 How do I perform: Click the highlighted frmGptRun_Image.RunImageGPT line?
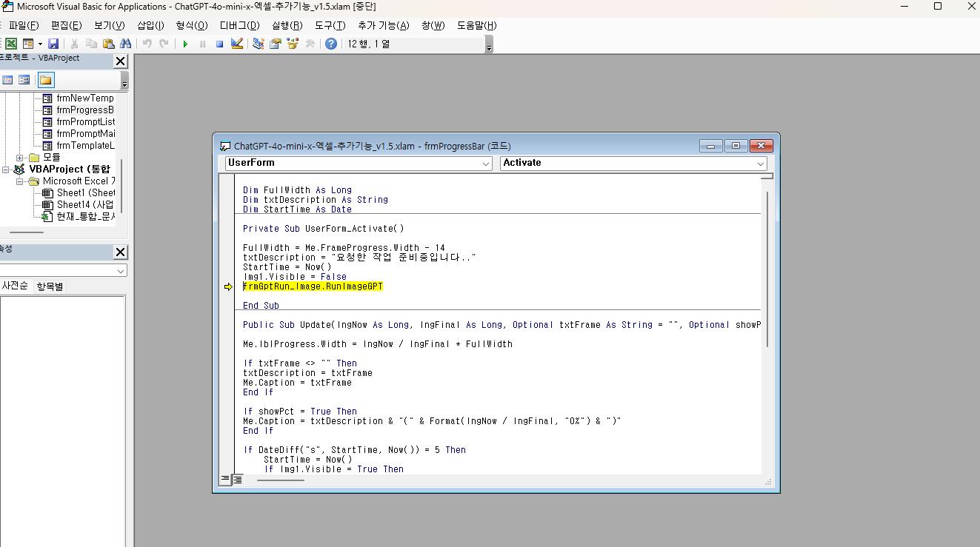click(313, 286)
